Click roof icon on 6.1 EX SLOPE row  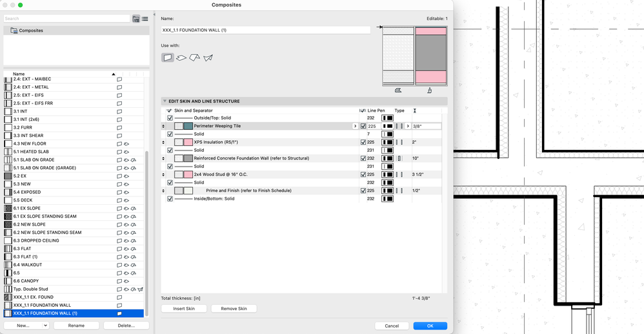[x=134, y=209]
